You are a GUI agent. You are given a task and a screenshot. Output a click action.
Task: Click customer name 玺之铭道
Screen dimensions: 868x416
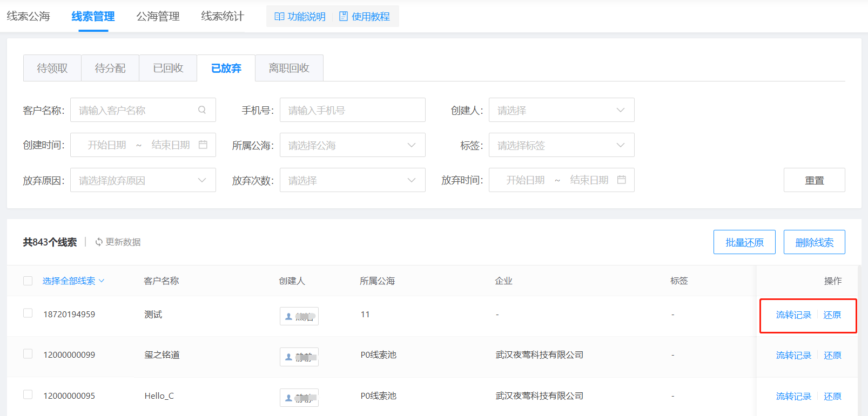click(x=162, y=355)
